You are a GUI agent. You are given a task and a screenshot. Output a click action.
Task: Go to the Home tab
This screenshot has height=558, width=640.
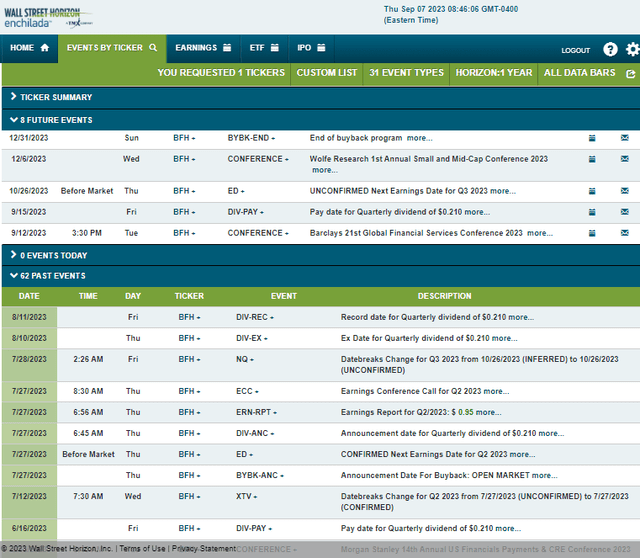tap(29, 48)
